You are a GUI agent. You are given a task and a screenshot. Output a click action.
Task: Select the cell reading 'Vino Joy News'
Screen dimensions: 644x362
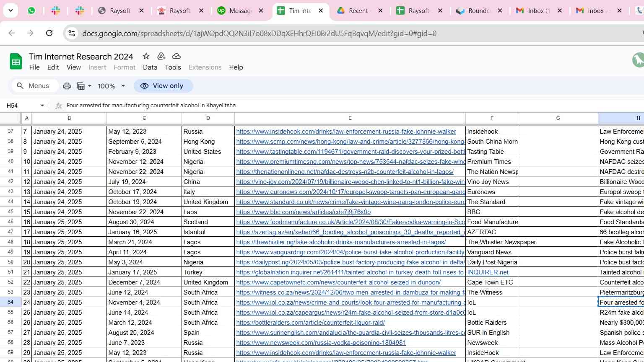click(492, 181)
